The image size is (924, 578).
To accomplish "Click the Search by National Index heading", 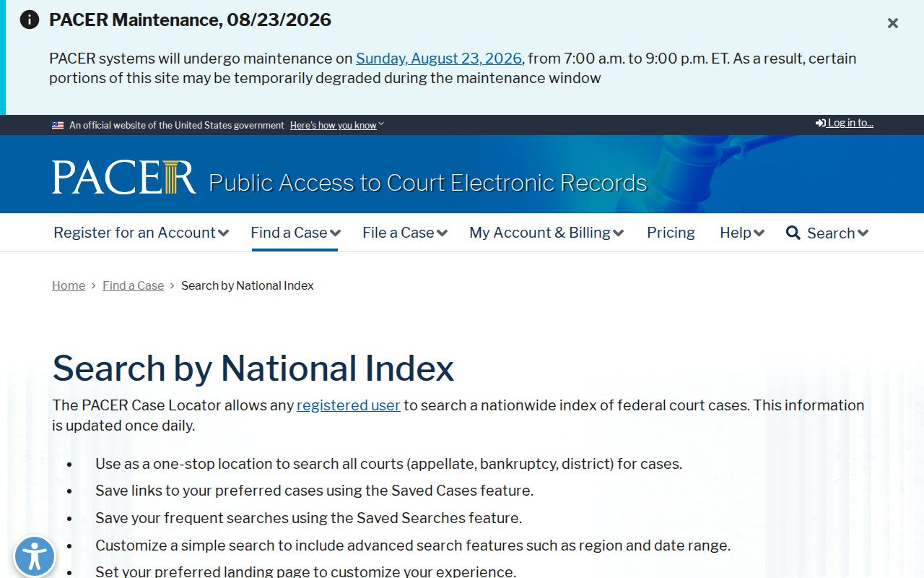I will [253, 368].
